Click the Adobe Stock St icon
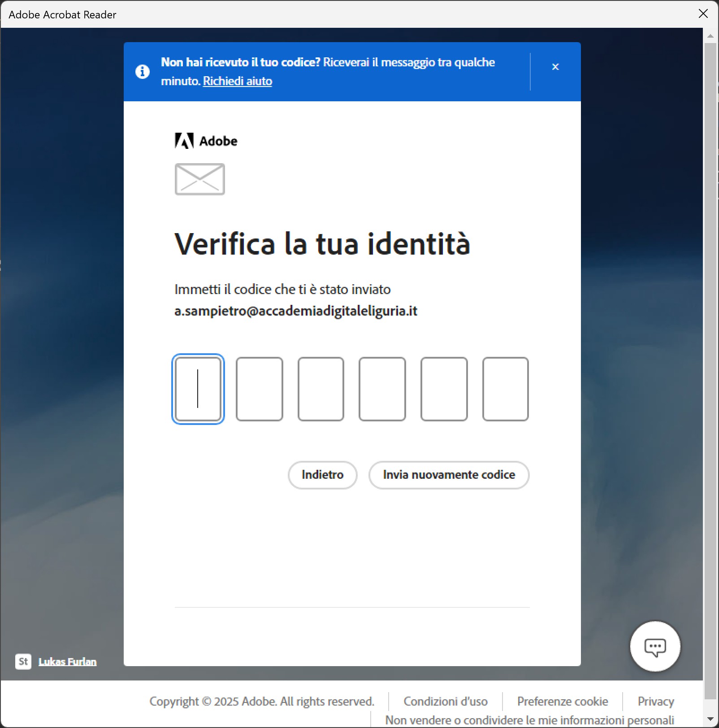Screen dimensions: 719x728 pos(23,662)
